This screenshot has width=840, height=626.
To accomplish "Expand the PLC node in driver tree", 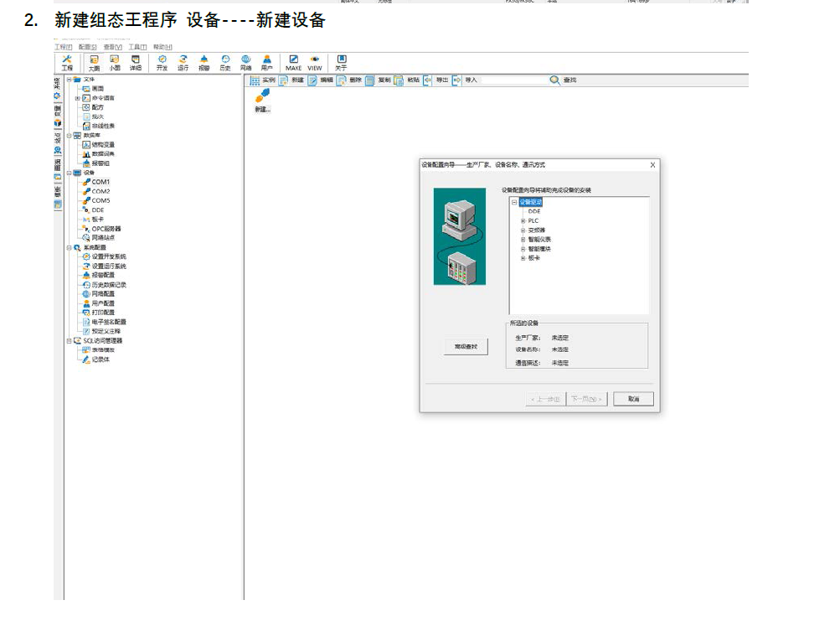I will 523,220.
